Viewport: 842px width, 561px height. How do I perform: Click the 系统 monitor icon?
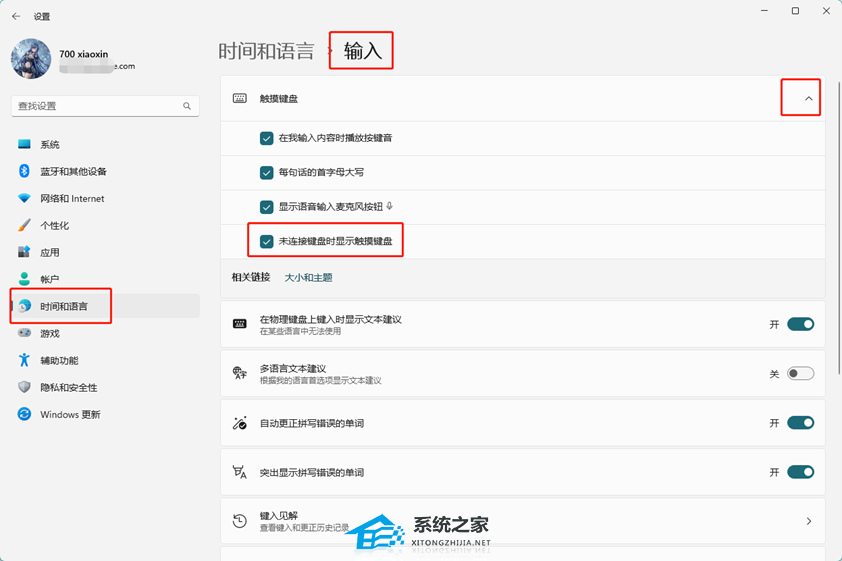[24, 144]
